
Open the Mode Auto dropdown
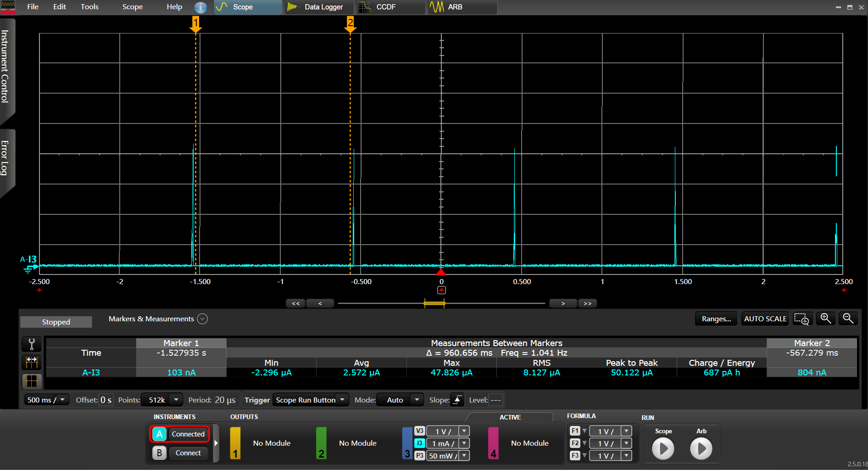(417, 400)
